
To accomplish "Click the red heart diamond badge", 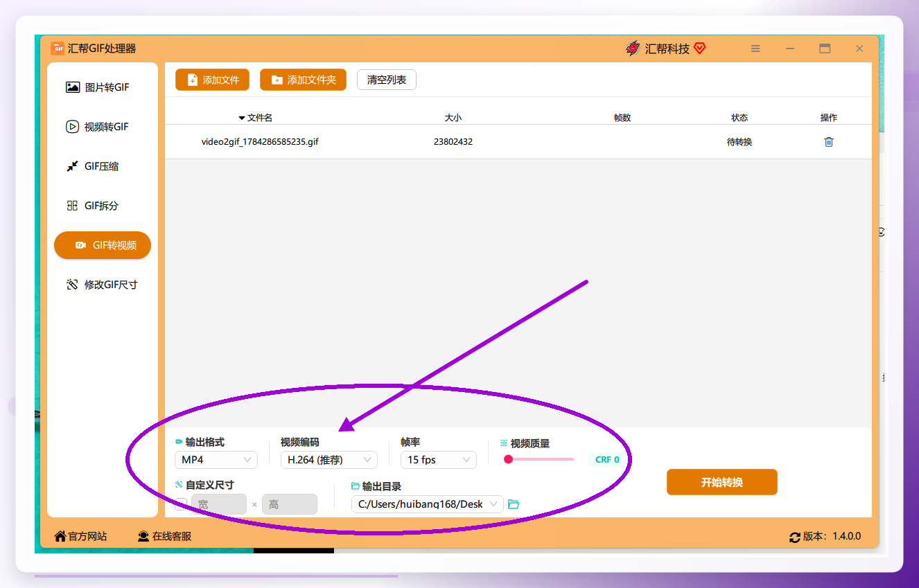I will [699, 48].
